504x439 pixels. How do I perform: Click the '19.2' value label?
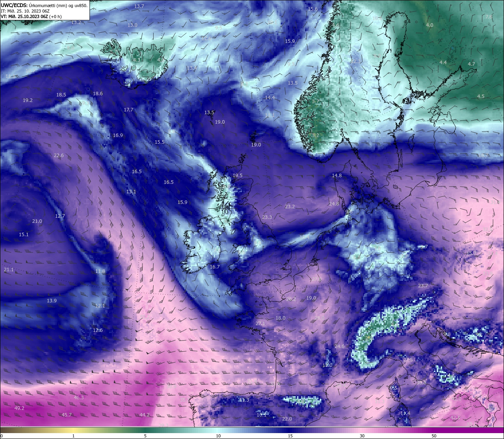[28, 100]
